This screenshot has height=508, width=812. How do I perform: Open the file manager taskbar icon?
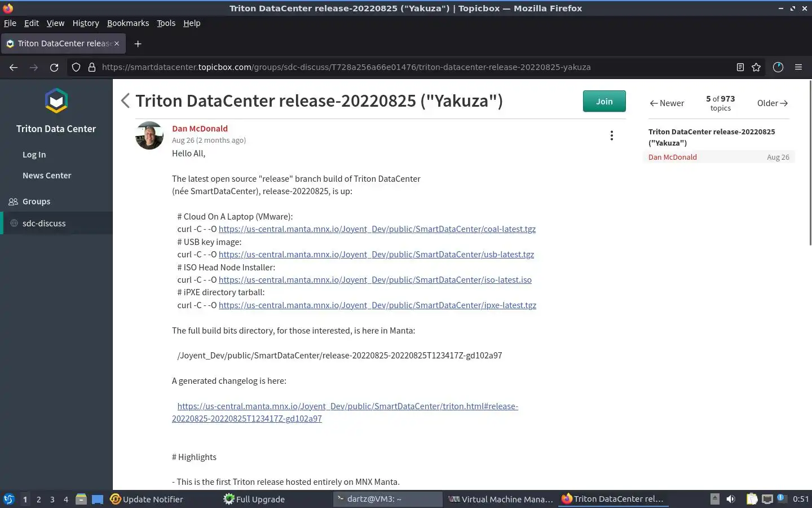[x=81, y=499]
